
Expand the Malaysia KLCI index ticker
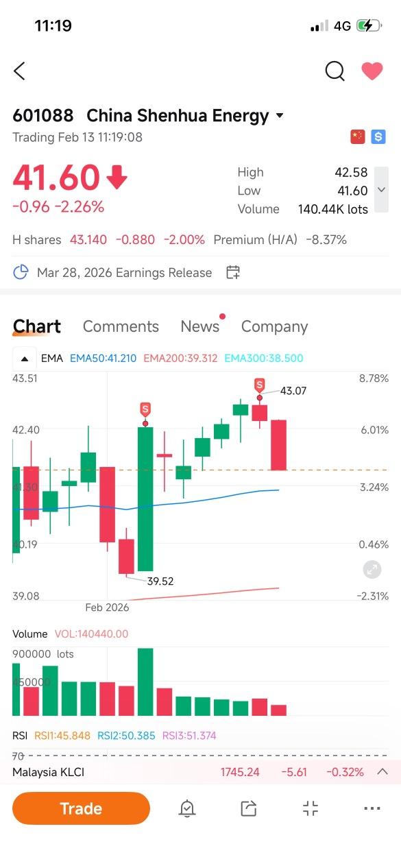coord(382,772)
